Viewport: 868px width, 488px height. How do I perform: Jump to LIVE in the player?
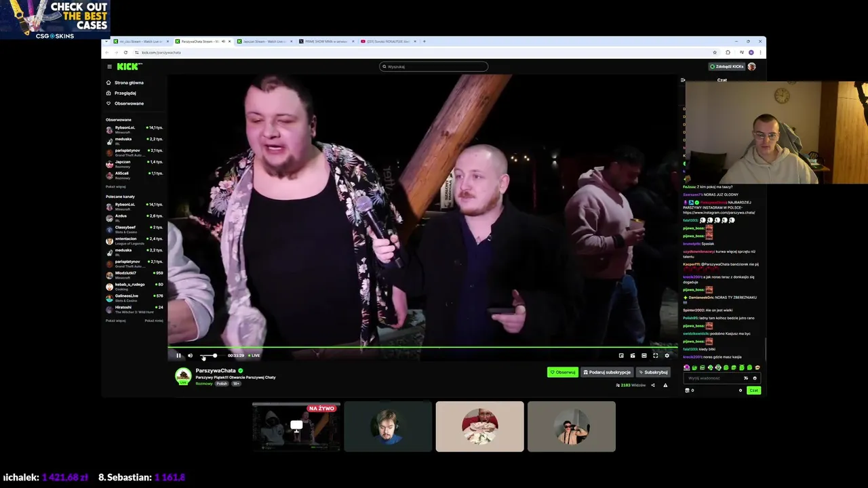point(254,355)
